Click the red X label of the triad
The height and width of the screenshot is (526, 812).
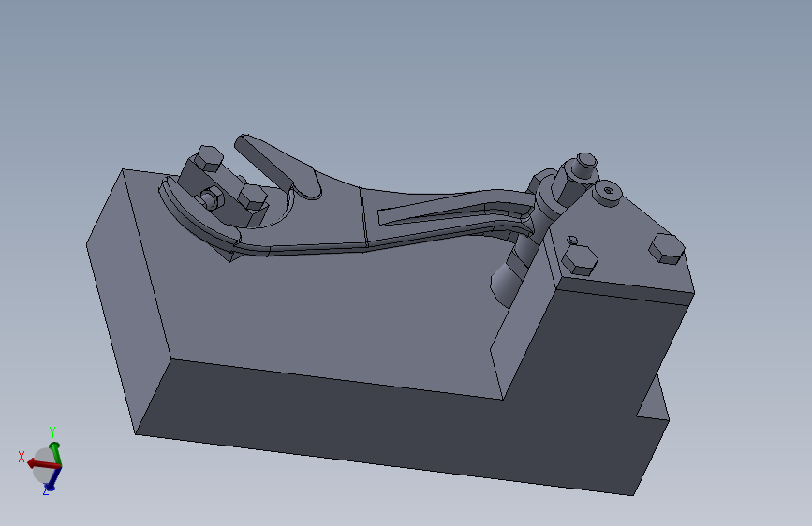22,457
